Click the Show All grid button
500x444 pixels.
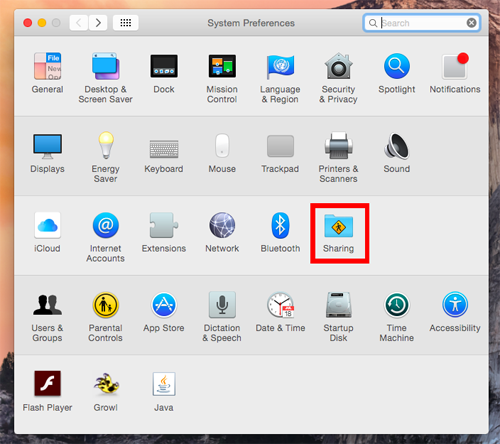[x=125, y=23]
